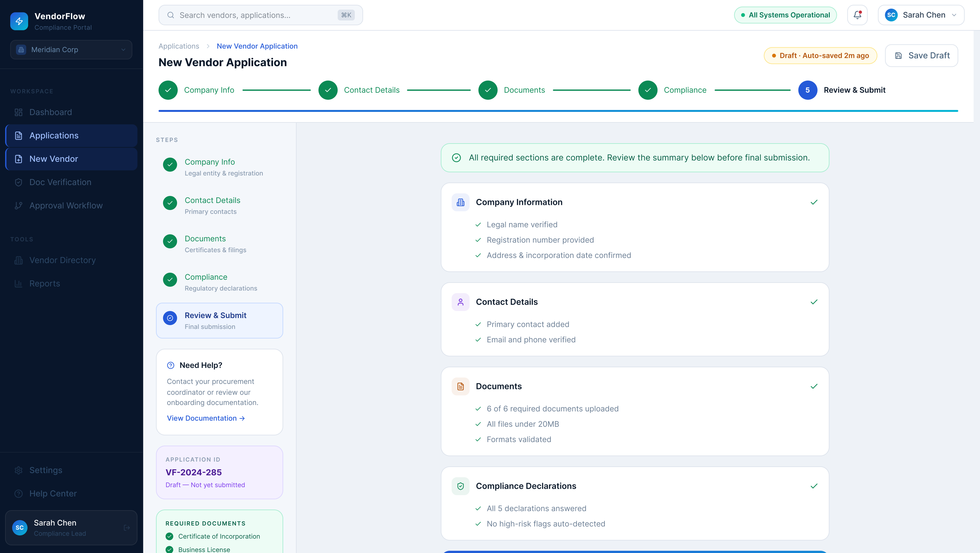Click the Save Draft button

point(921,56)
